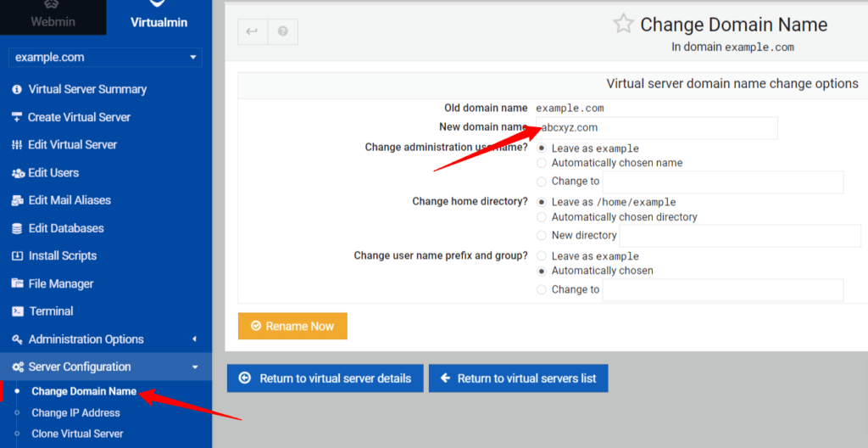Click the help question mark button
Image resolution: width=868 pixels, height=448 pixels.
coord(283,31)
